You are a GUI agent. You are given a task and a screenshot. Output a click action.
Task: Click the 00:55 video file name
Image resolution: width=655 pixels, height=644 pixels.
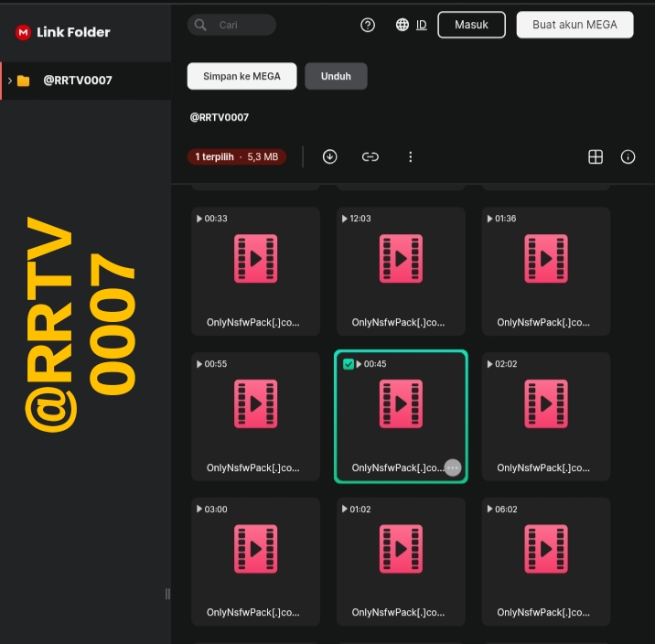(253, 467)
